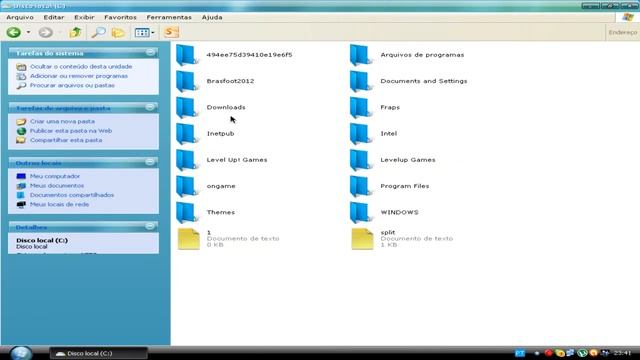Collapse the Tarefas de arquivo e pasta panel
The height and width of the screenshot is (360, 640).
150,107
